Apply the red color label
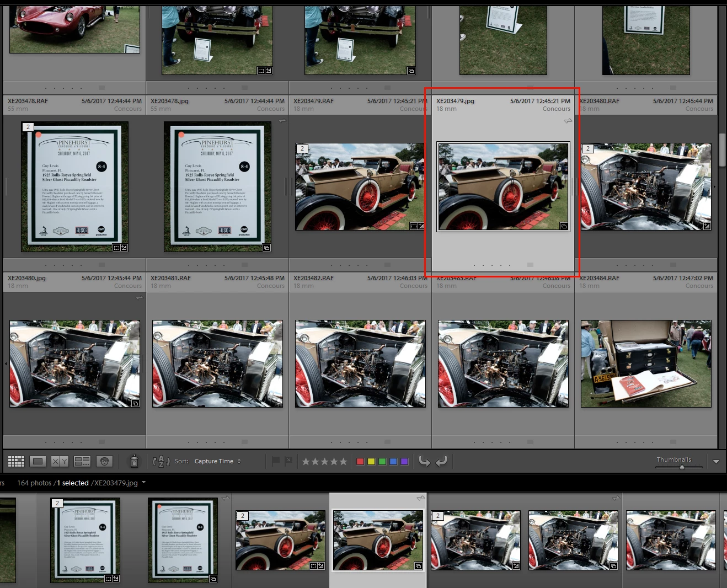The width and height of the screenshot is (727, 588). click(360, 462)
